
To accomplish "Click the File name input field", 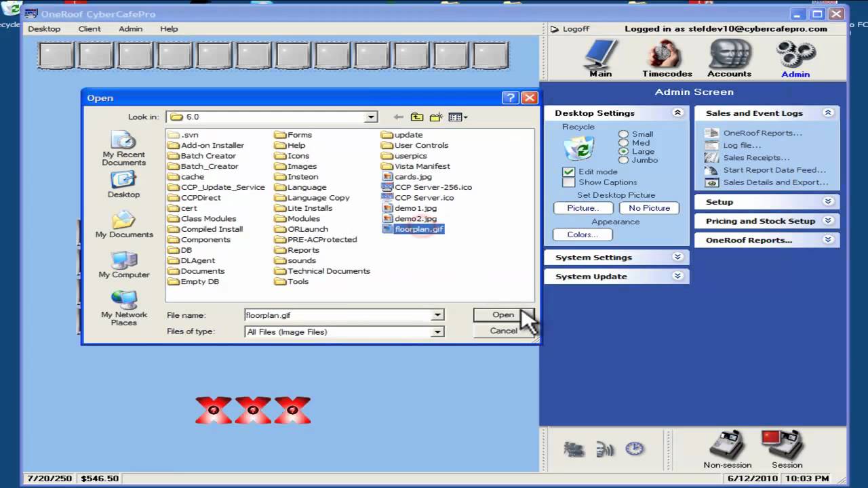I will click(x=338, y=315).
